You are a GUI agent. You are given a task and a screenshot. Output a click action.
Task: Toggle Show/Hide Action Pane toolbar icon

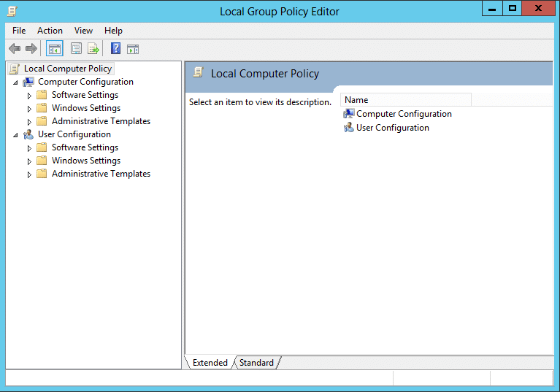pyautogui.click(x=133, y=49)
